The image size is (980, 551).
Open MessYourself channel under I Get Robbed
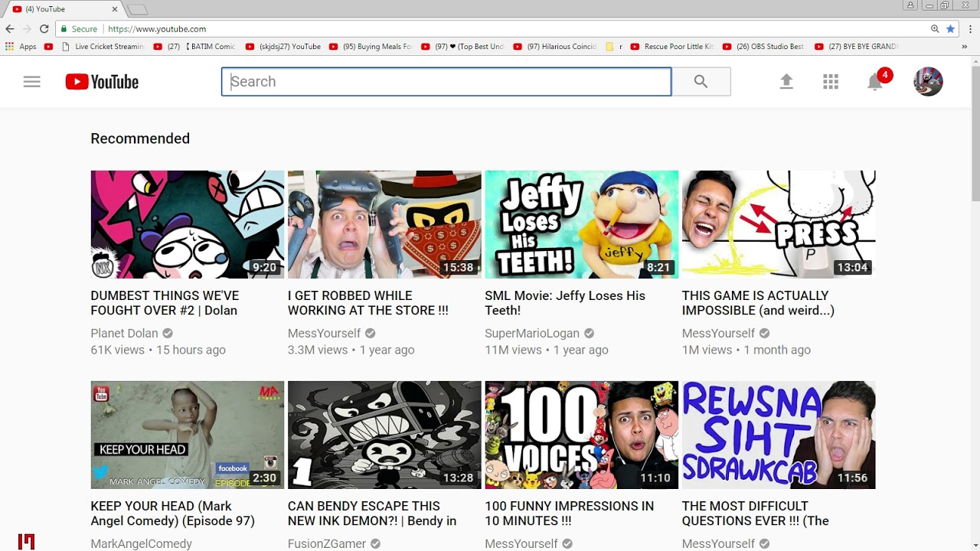coord(324,333)
